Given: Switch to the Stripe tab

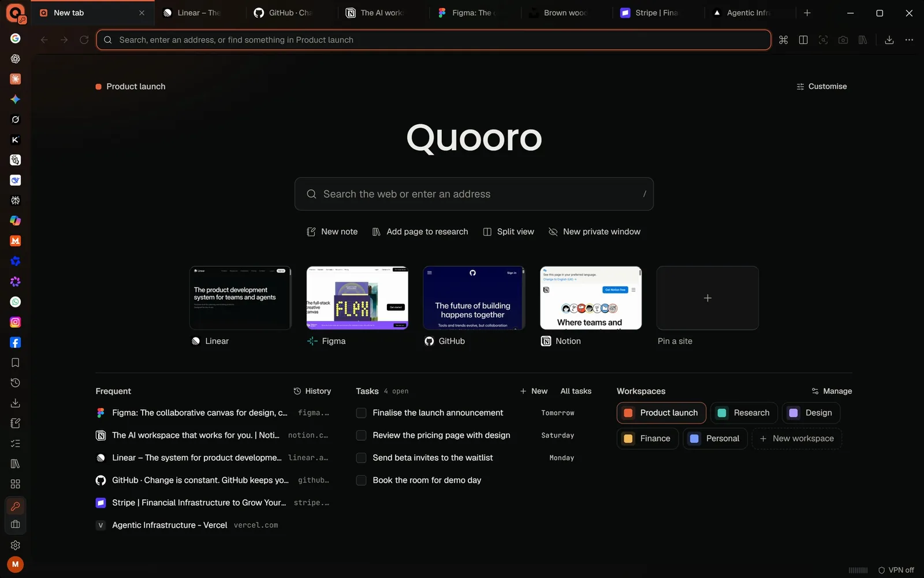Looking at the screenshot, I should click(x=657, y=13).
